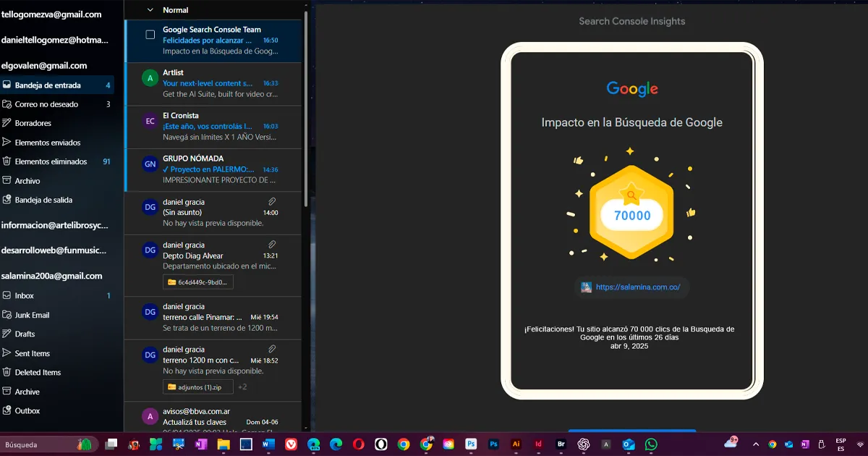Launch Photoshop from the taskbar

tap(471, 444)
